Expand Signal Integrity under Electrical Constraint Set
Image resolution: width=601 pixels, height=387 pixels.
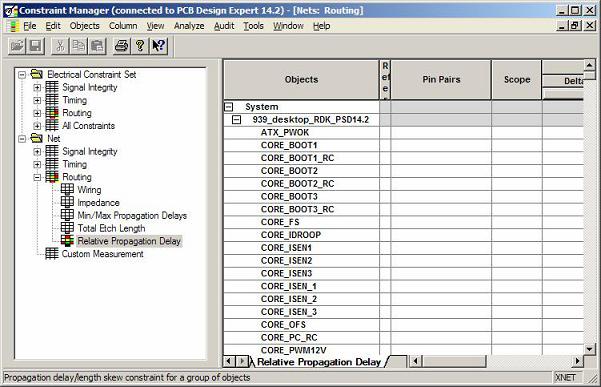(37, 87)
